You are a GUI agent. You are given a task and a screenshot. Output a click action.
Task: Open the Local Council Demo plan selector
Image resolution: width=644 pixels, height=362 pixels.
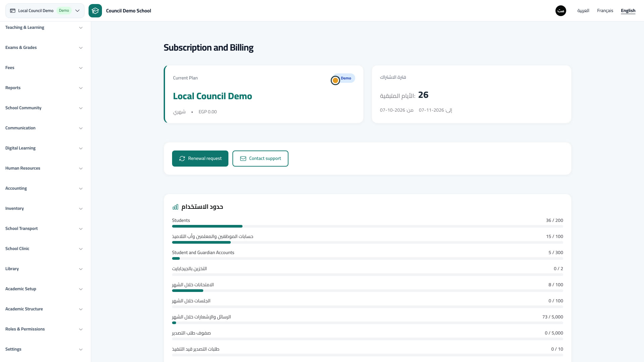(x=45, y=11)
